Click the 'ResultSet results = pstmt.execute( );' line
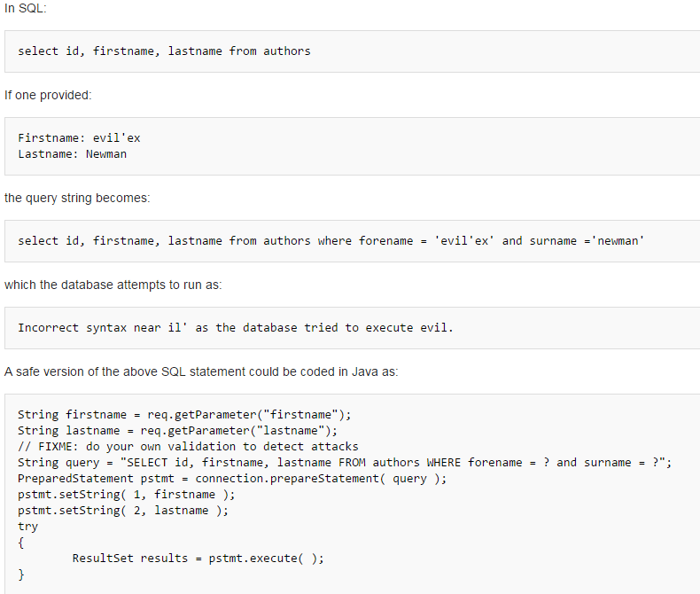The image size is (700, 594). click(x=198, y=559)
